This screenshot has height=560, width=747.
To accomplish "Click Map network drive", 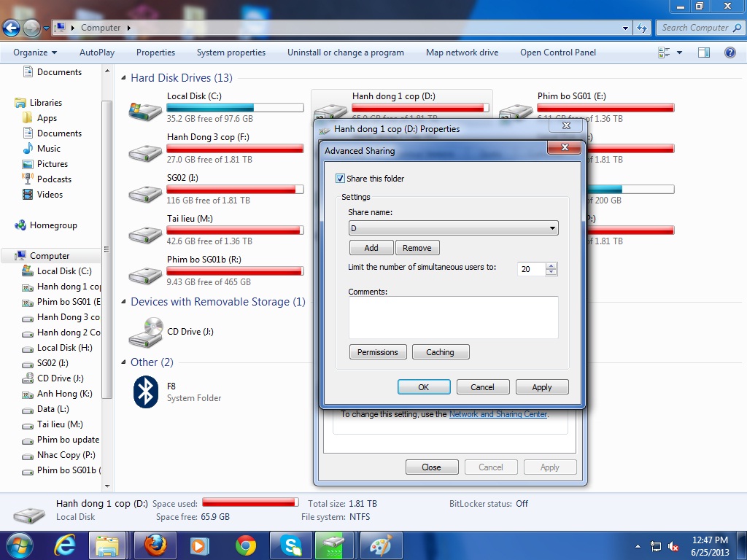I will click(x=462, y=52).
